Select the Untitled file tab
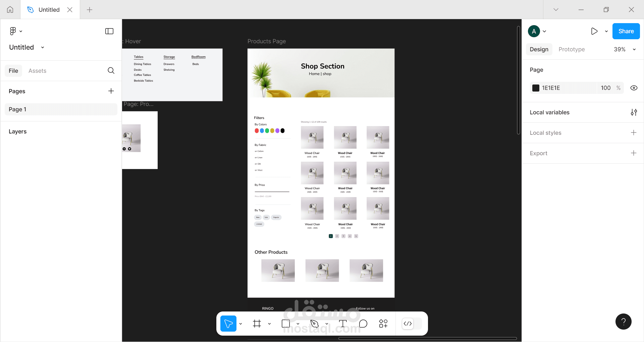The height and width of the screenshot is (342, 644). pos(50,10)
